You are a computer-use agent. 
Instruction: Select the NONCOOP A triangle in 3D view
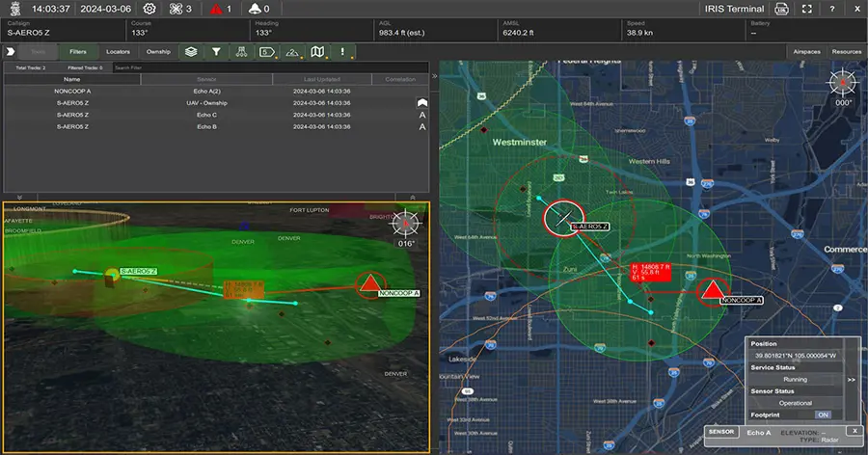tap(369, 284)
